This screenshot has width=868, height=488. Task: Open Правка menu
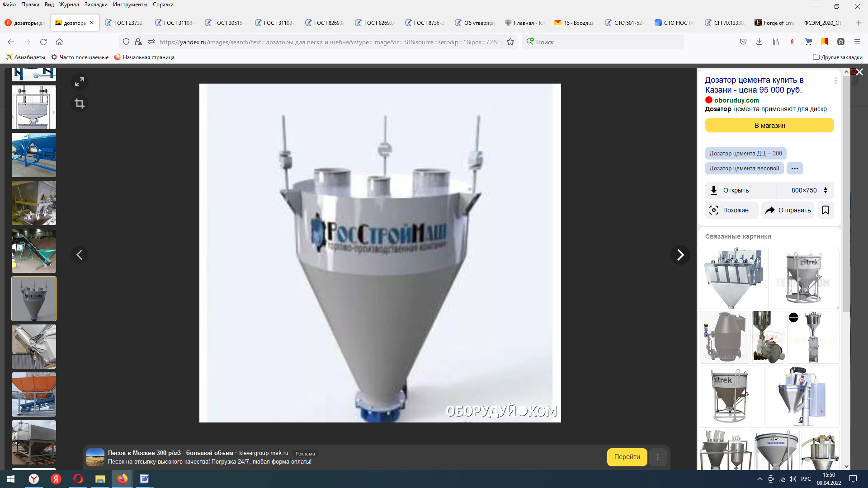click(x=30, y=5)
